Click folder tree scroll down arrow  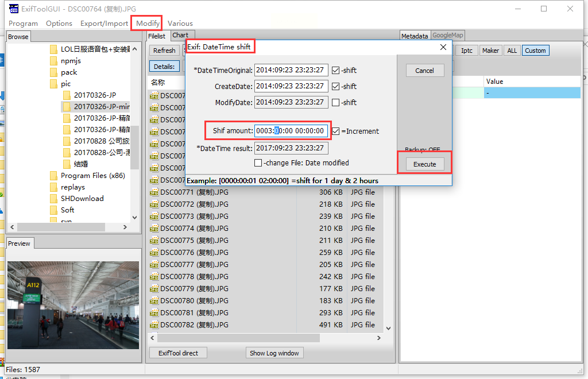[134, 218]
